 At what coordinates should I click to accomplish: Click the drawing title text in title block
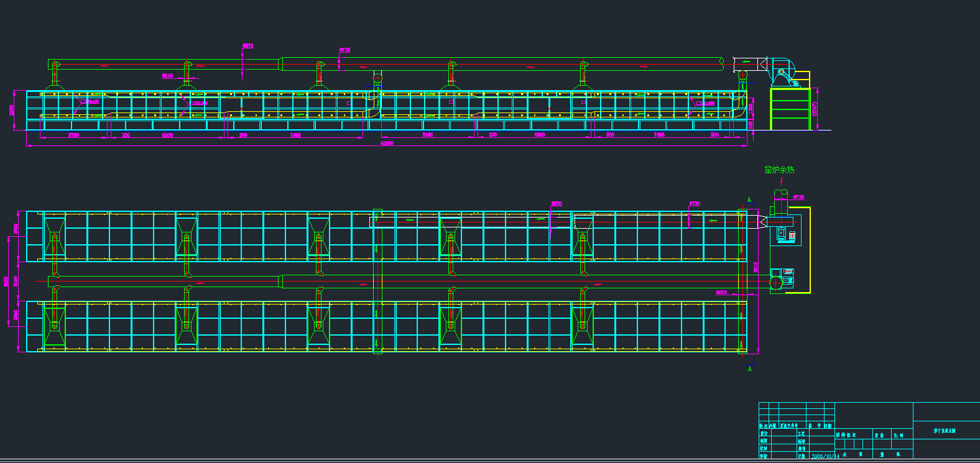click(x=944, y=430)
